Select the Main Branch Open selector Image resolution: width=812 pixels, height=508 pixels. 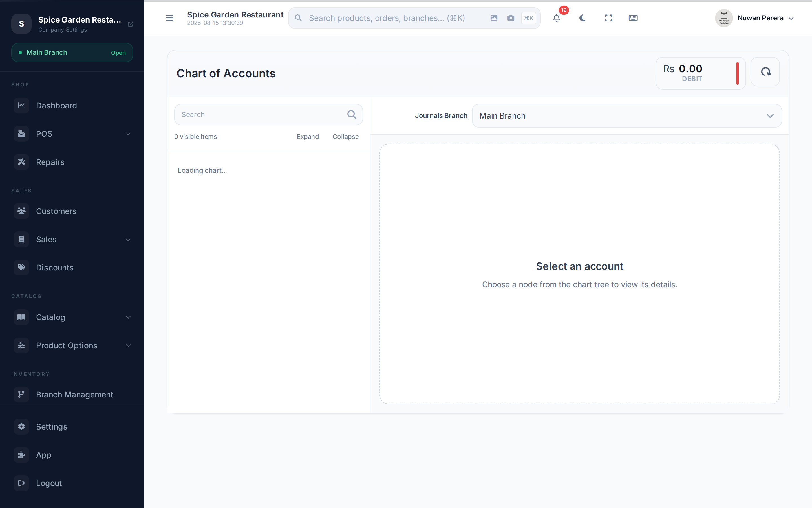click(x=72, y=52)
